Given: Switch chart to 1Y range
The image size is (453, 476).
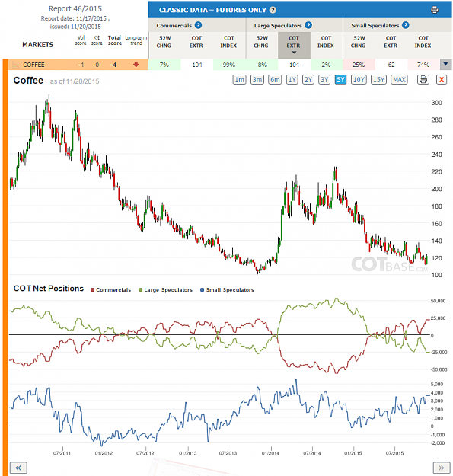Looking at the screenshot, I should tap(292, 80).
